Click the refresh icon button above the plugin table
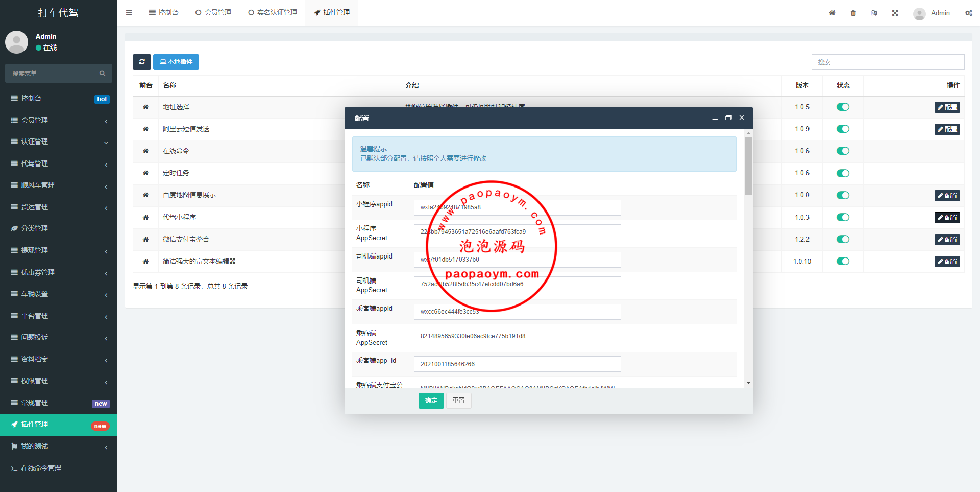Viewport: 980px width, 492px height. [x=142, y=62]
